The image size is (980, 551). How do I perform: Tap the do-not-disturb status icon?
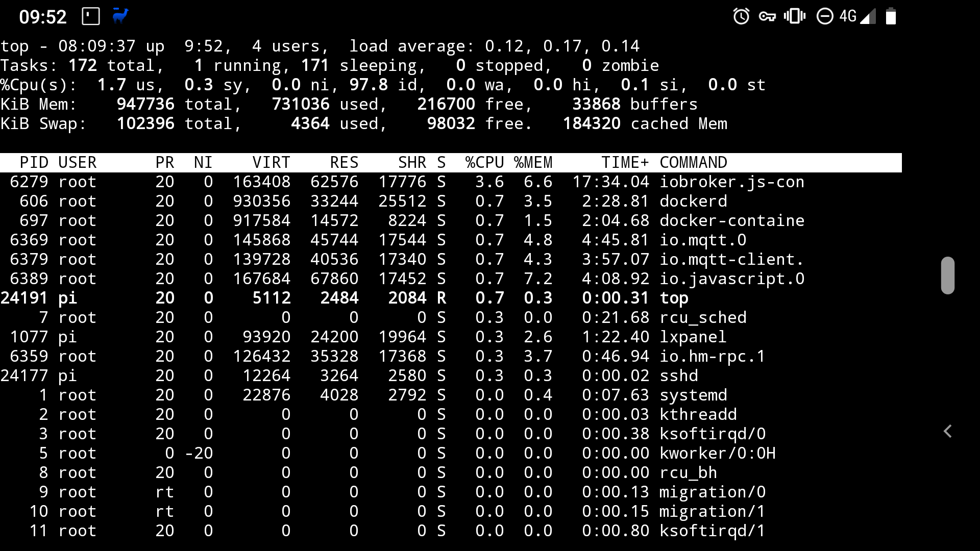(x=824, y=16)
